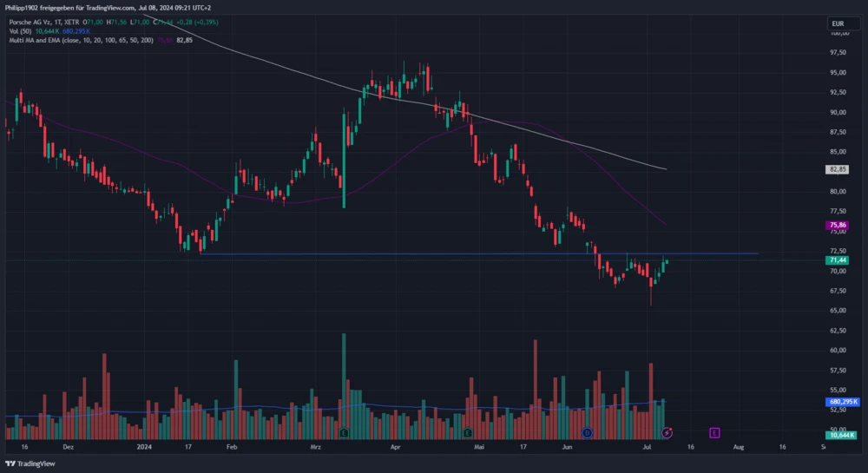Screen dimensions: 868x473
Task: Click the 82,85 moving average price label
Action: click(838, 169)
